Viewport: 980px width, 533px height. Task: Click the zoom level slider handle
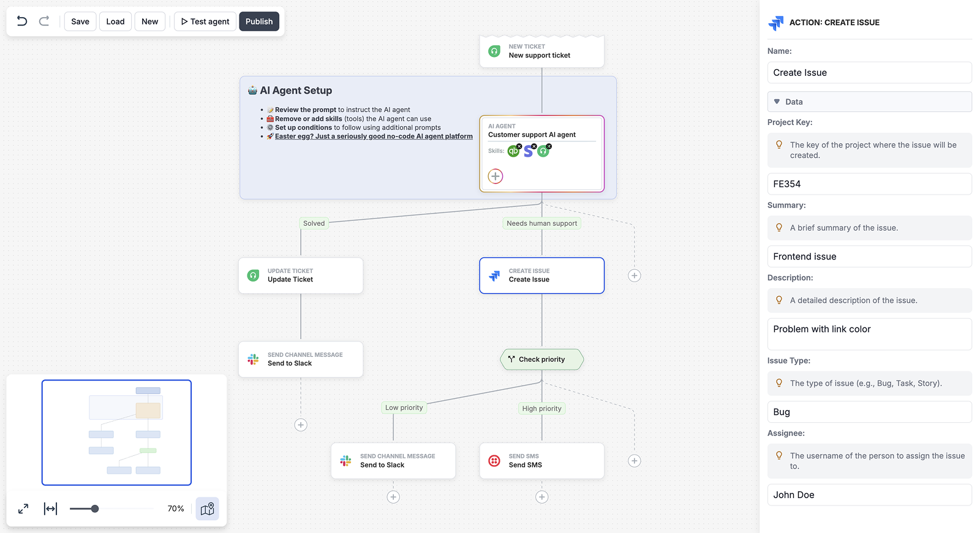(95, 509)
